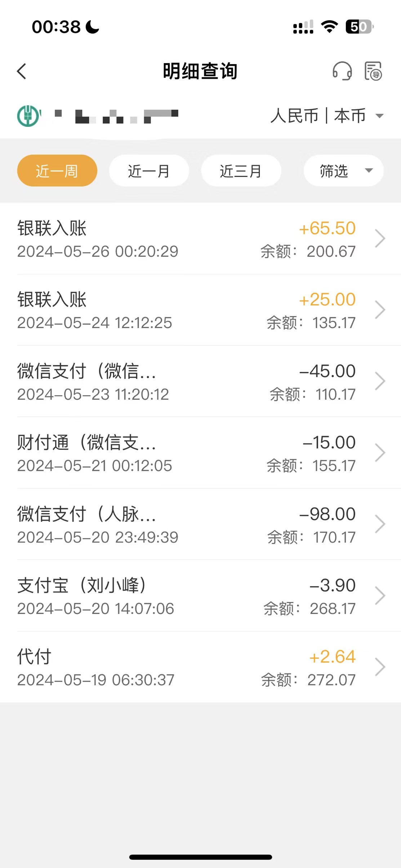Image resolution: width=401 pixels, height=868 pixels.
Task: Open the 筛选 filter dropdown
Action: 343,170
